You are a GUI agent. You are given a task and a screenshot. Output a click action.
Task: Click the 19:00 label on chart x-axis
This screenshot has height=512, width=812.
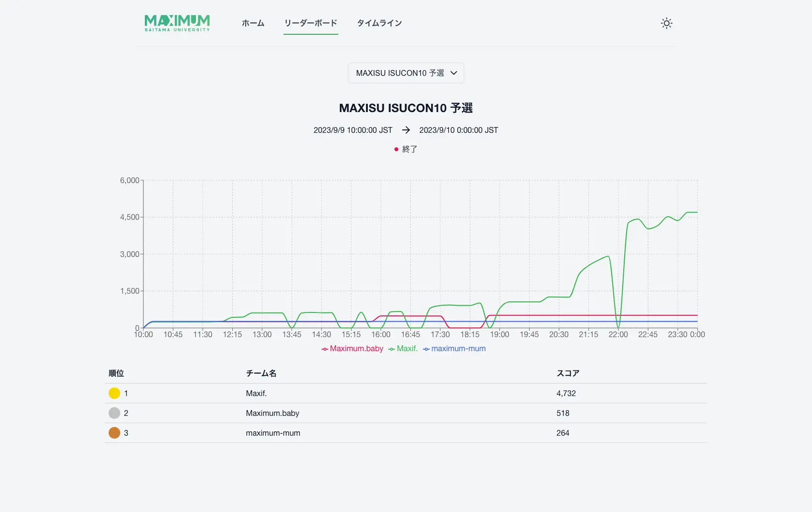500,334
